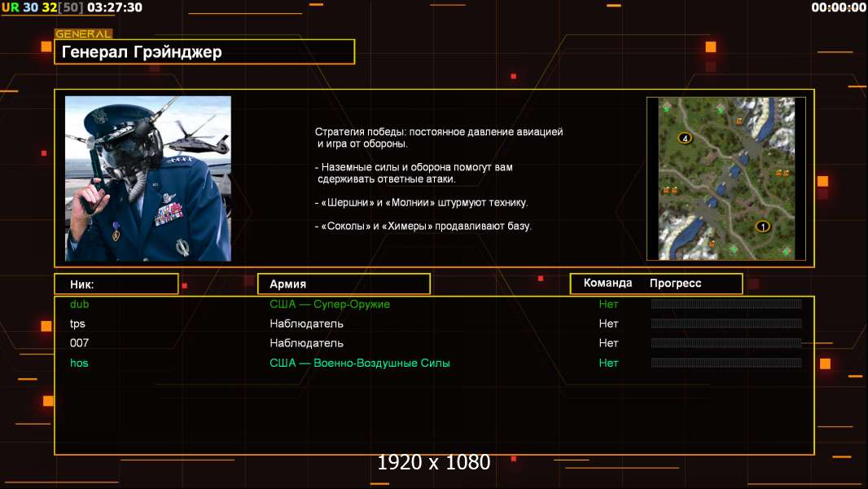
Task: Click the 'UR' indicator in top bar
Action: point(11,8)
